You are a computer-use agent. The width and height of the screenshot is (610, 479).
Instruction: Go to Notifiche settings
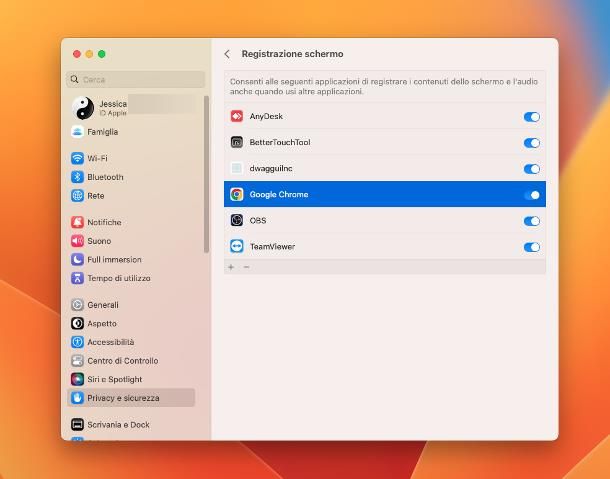131,222
